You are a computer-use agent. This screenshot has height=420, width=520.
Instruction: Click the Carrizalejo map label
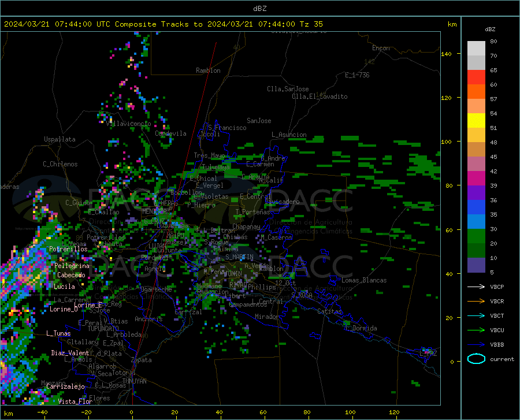pyautogui.click(x=66, y=386)
